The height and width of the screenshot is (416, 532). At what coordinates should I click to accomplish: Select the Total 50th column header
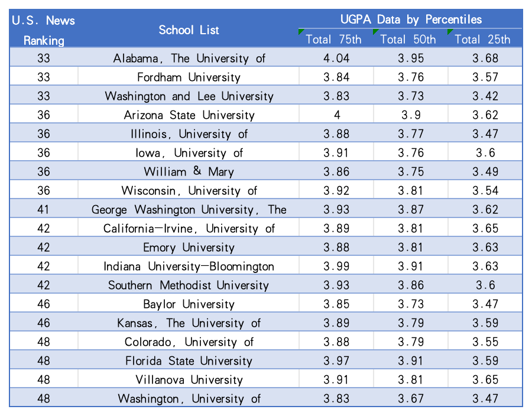[411, 40]
